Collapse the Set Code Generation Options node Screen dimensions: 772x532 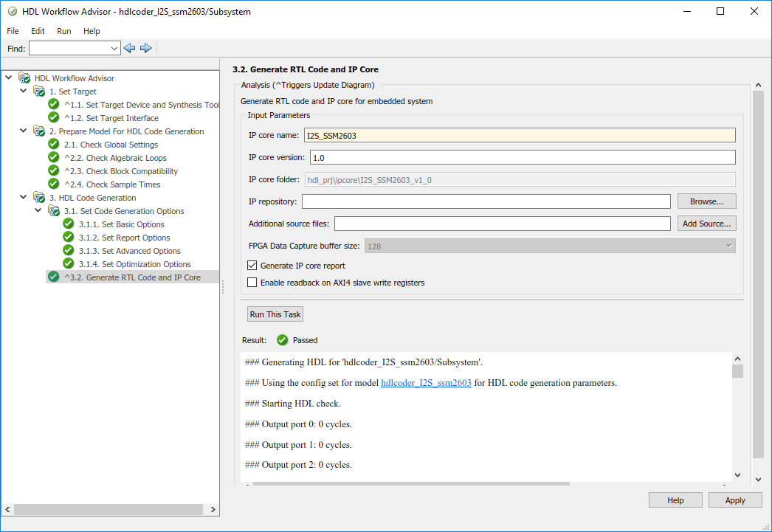click(38, 211)
